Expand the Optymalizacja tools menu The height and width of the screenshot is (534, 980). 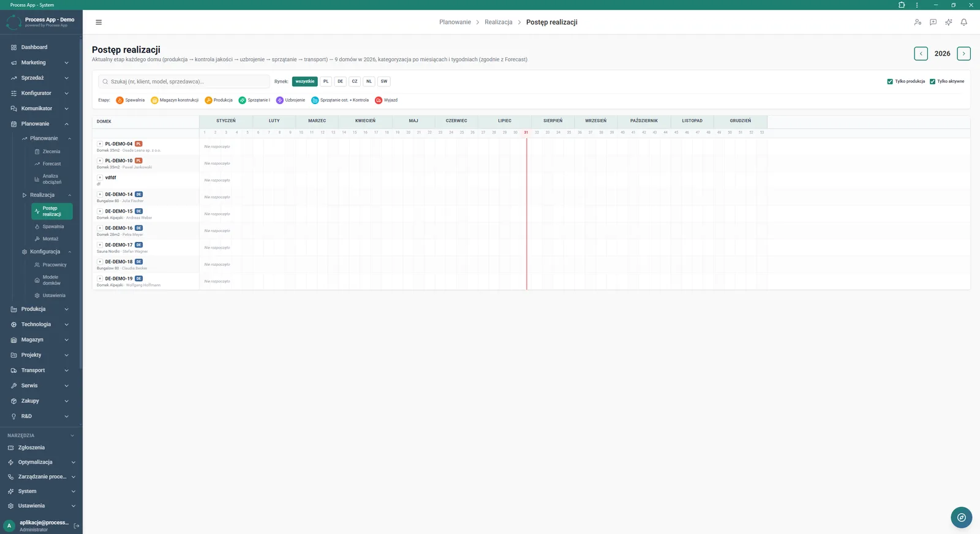[40, 462]
